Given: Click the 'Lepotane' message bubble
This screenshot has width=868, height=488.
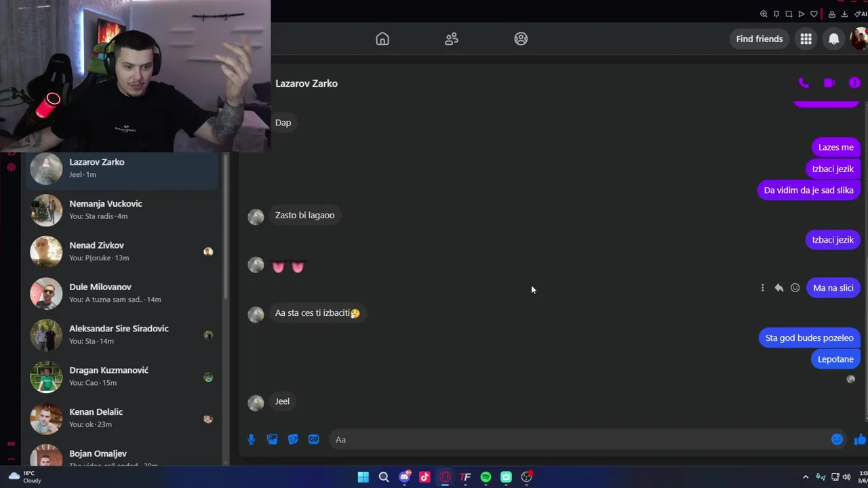Looking at the screenshot, I should [835, 359].
